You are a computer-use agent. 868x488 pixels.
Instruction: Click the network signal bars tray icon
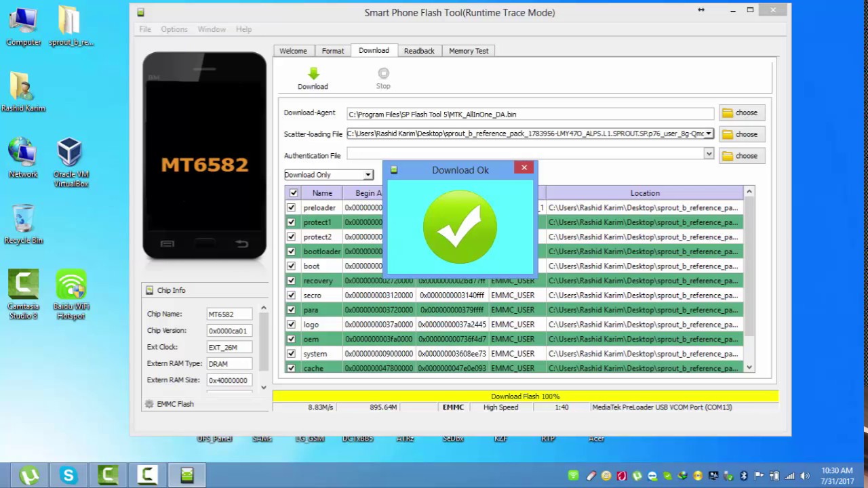point(789,476)
